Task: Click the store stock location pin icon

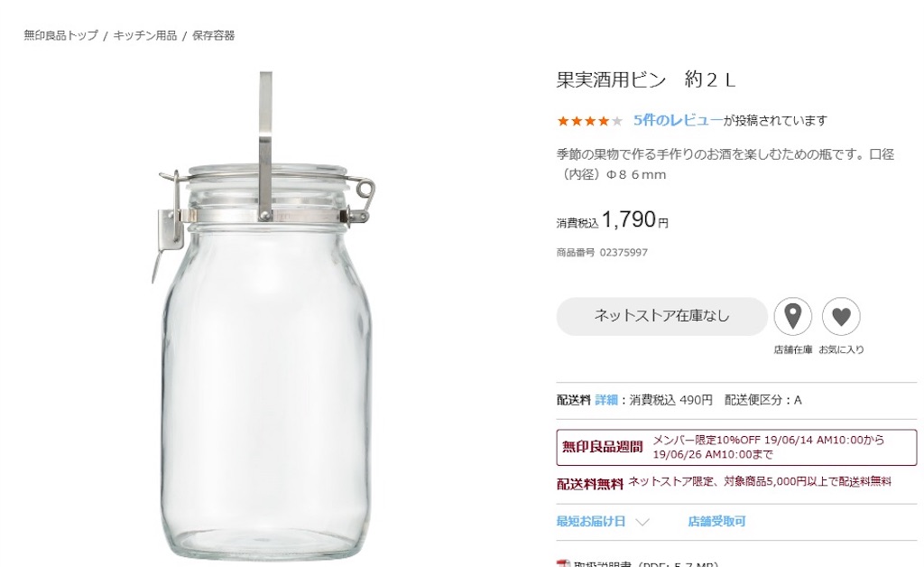Action: (x=792, y=317)
